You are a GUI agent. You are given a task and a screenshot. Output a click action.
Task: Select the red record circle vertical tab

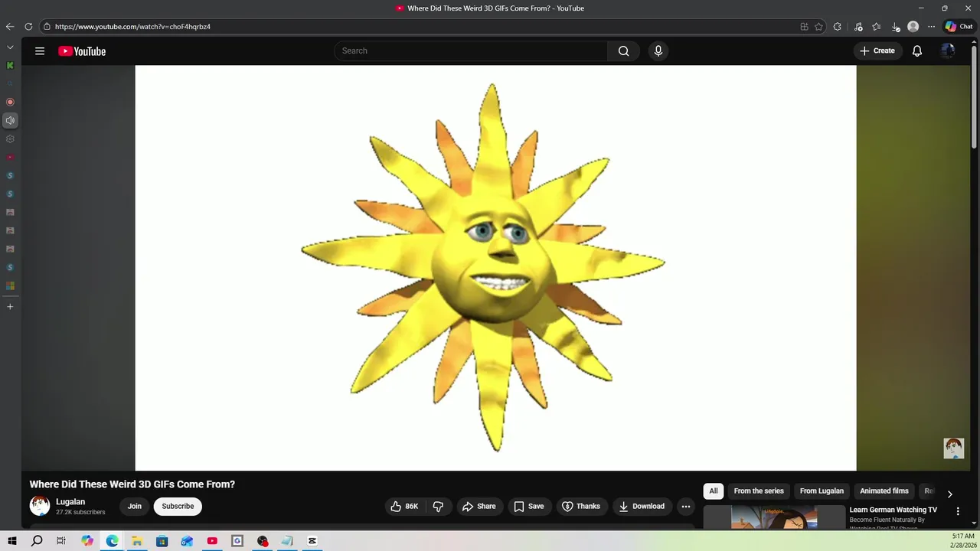[x=10, y=102]
